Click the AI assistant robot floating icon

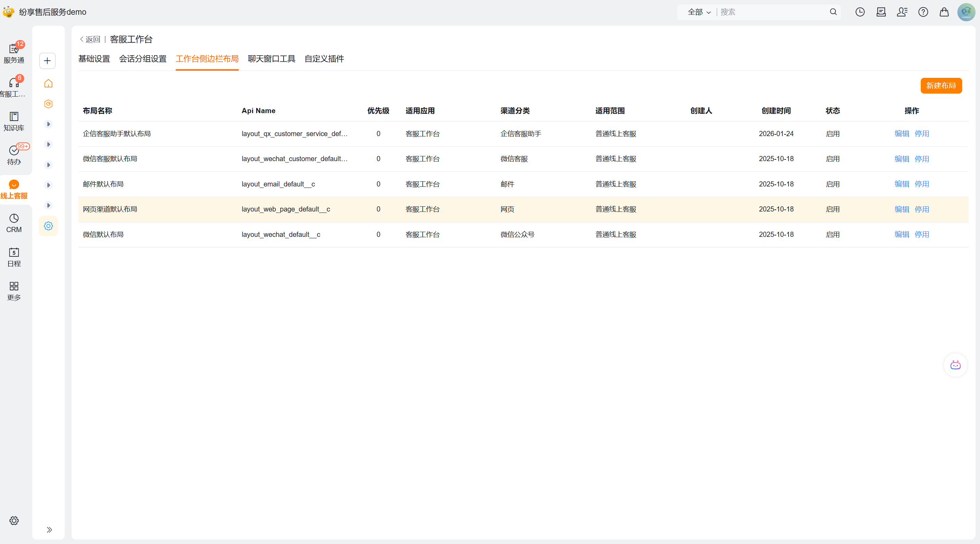[955, 365]
